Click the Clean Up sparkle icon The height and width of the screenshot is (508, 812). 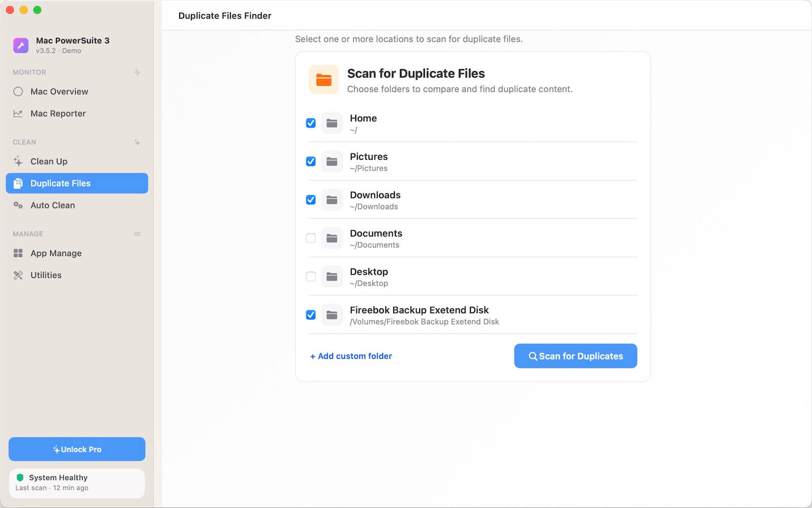pos(18,161)
